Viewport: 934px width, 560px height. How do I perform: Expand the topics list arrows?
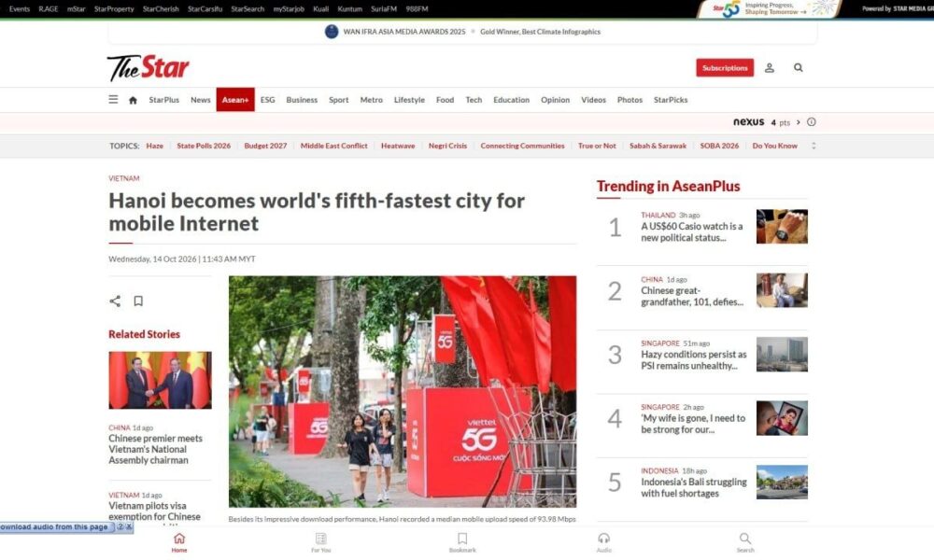tap(814, 146)
